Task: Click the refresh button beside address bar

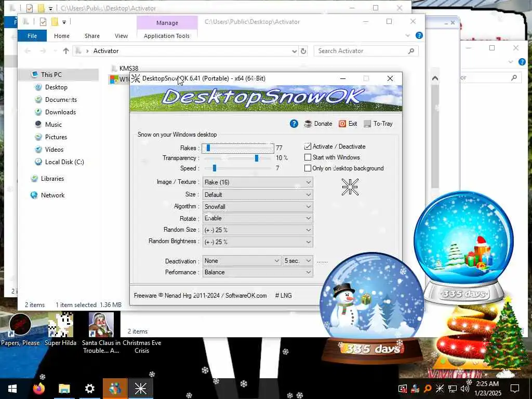Action: (303, 51)
